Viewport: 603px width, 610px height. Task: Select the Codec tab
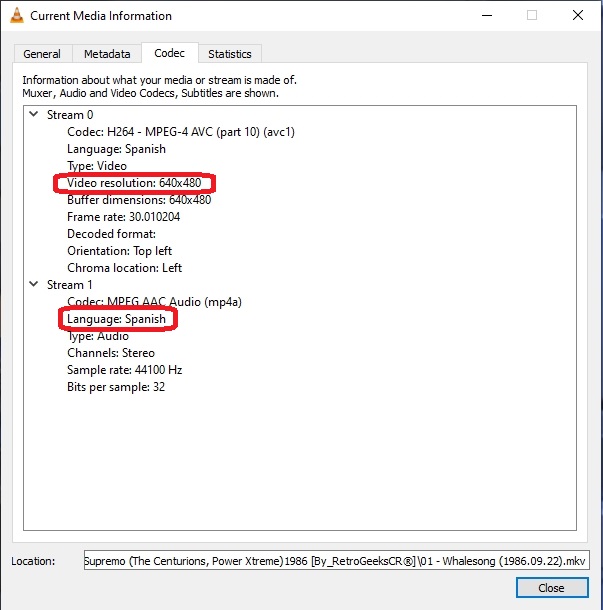click(170, 53)
